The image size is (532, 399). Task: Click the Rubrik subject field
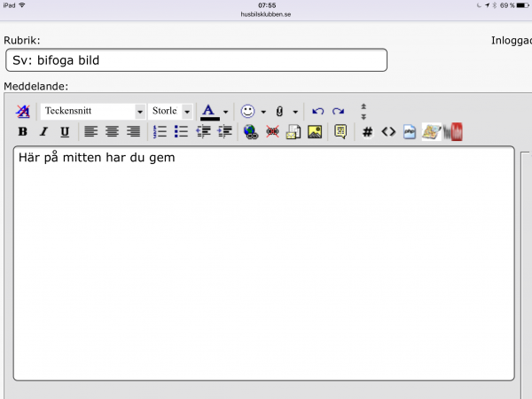point(195,60)
